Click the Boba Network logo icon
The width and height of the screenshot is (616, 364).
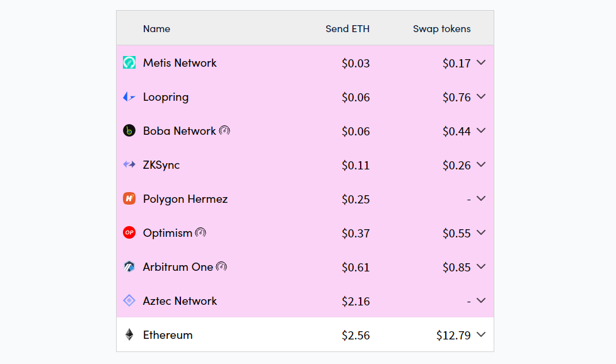(129, 131)
